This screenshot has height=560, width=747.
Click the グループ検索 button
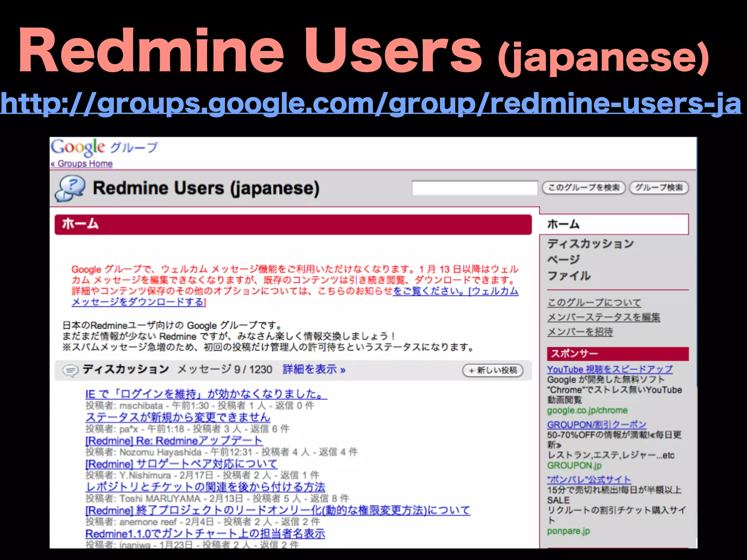(x=659, y=188)
